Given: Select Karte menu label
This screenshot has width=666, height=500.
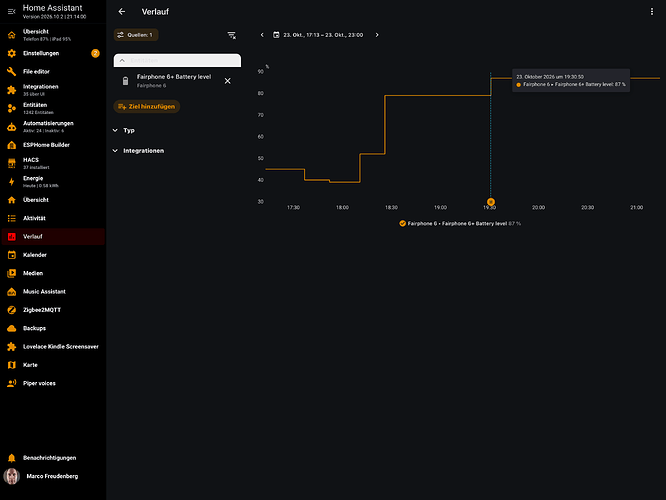Looking at the screenshot, I should [x=30, y=365].
